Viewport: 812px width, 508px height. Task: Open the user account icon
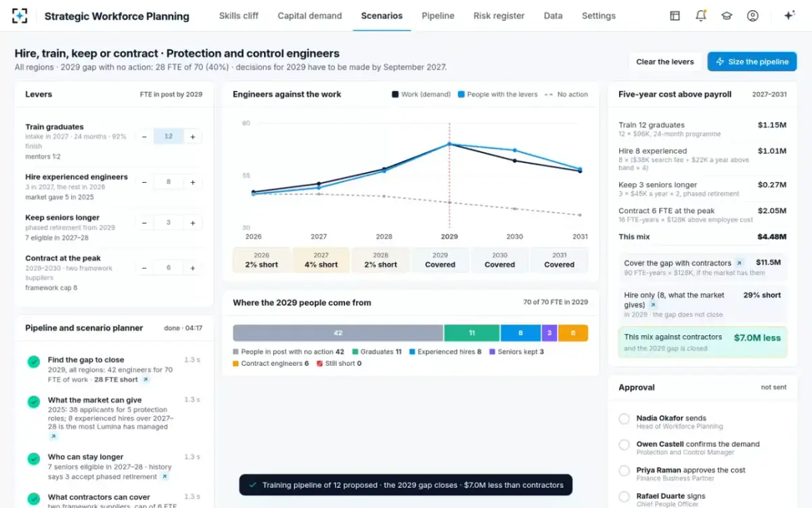pyautogui.click(x=752, y=16)
